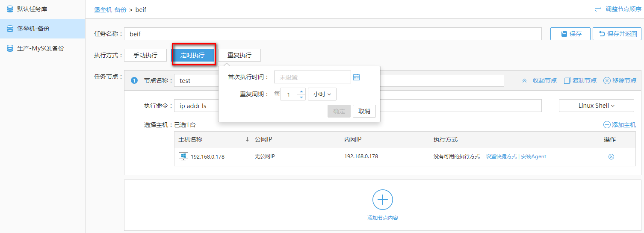Viewport: 644px width, 233px height.
Task: Click 复制节点 to copy the node
Action: [x=580, y=80]
